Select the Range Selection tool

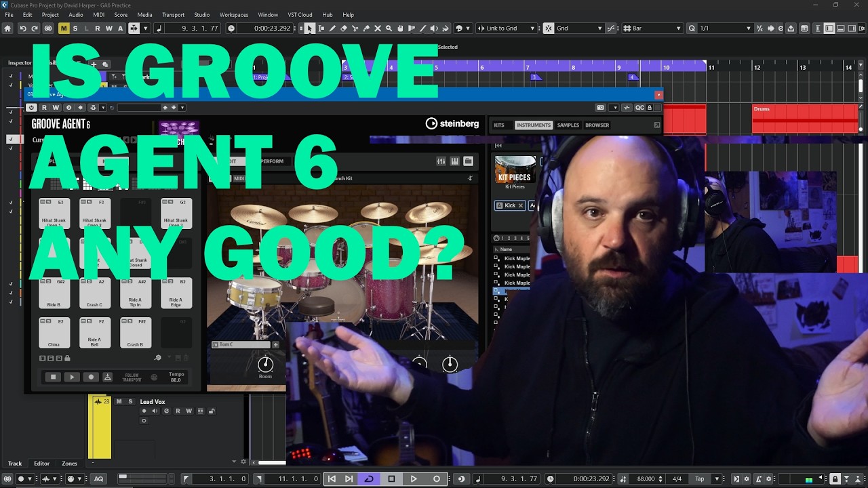(x=321, y=28)
